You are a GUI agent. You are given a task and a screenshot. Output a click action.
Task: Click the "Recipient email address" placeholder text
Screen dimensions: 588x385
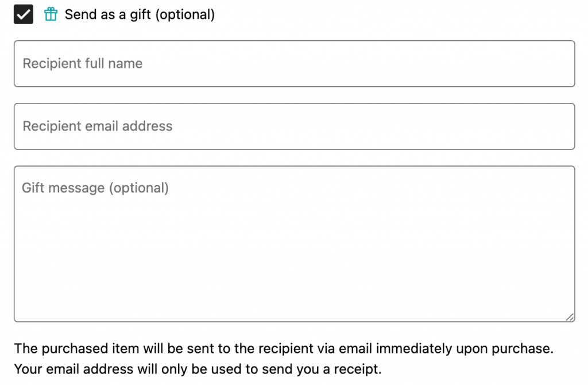(98, 126)
